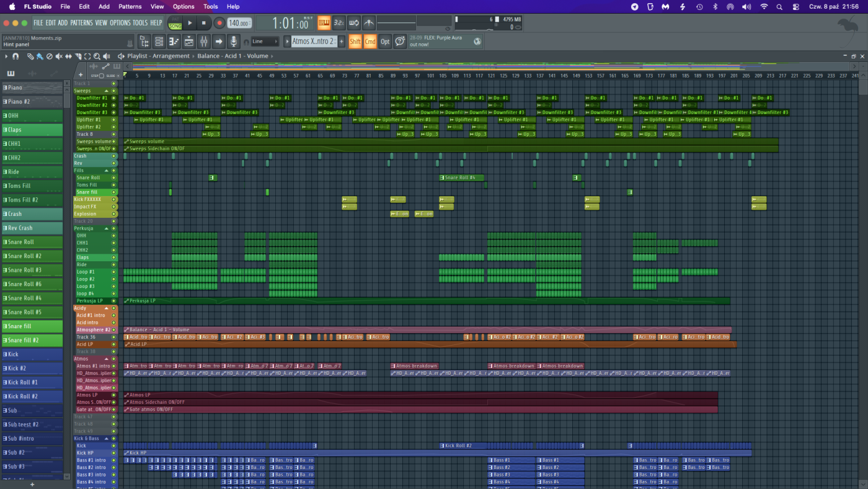Toggle Song mode switch

(x=175, y=24)
